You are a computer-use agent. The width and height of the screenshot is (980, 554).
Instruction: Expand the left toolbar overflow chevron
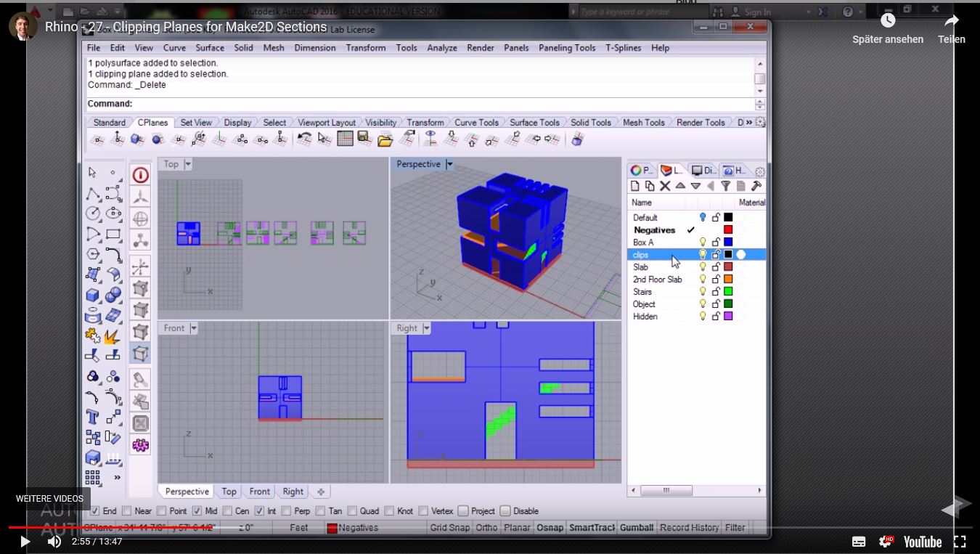coord(116,477)
